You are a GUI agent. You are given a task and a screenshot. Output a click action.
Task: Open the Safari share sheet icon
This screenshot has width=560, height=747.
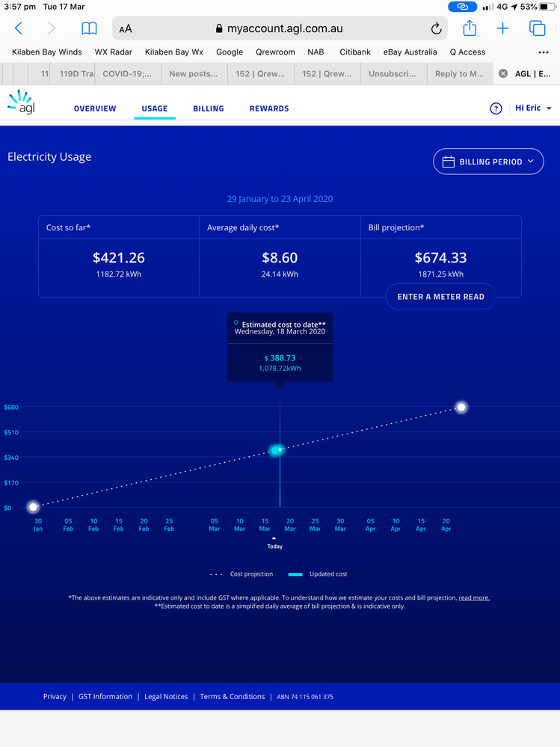coord(470,28)
